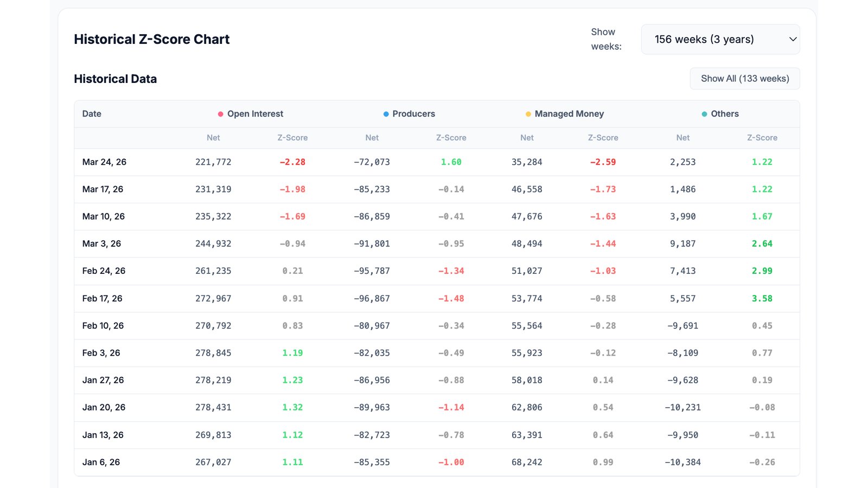Open the Show weeks dropdown
Viewport: 868px width, 488px height.
coord(720,39)
